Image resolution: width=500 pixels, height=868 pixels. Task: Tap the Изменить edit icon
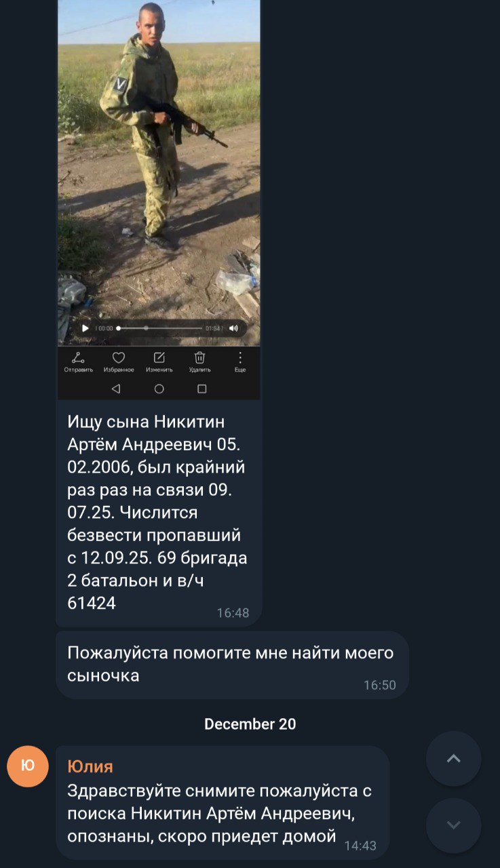[x=159, y=362]
